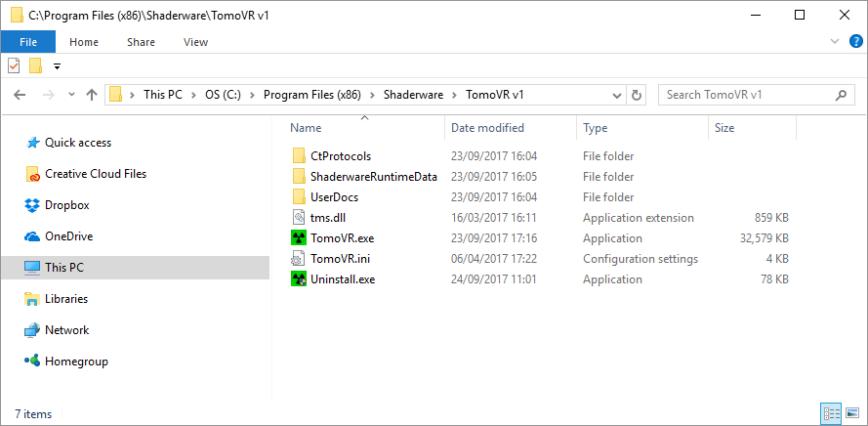Open the Help question mark icon
The height and width of the screenshot is (426, 868).
point(855,42)
